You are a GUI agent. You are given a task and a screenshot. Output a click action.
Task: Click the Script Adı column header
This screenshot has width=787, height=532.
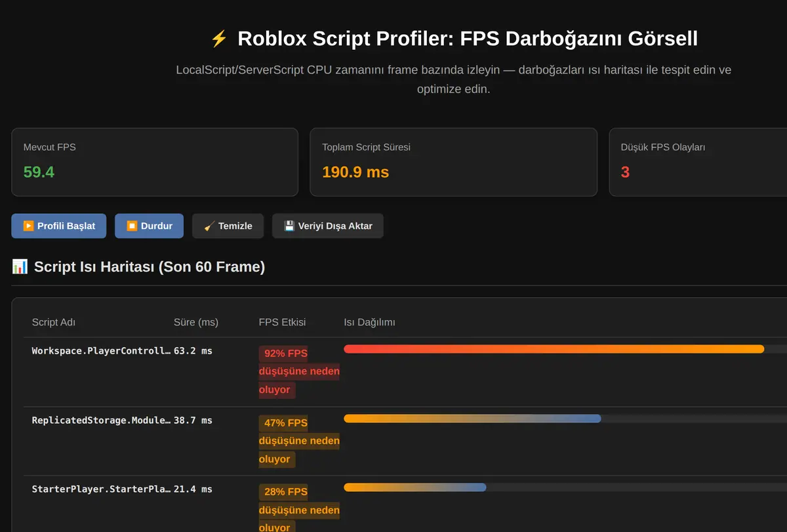coord(54,322)
